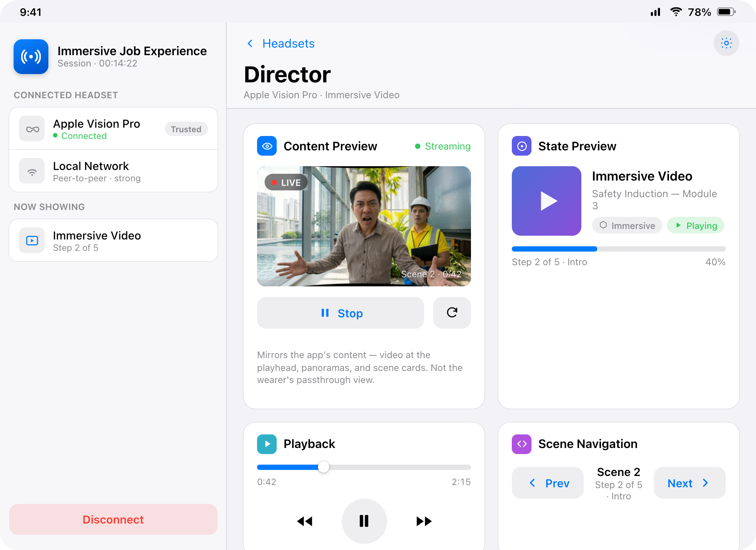
Task: Open settings via the gear button
Action: (726, 43)
